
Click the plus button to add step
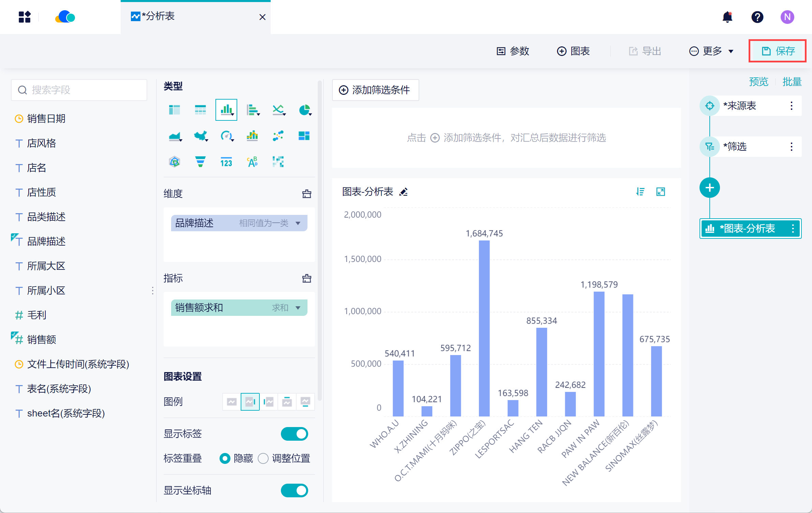pyautogui.click(x=709, y=188)
